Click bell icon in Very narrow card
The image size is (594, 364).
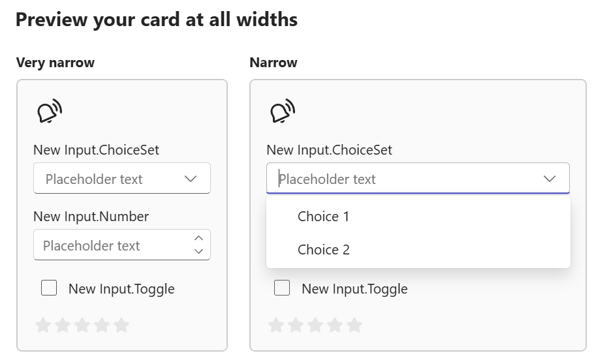click(50, 112)
